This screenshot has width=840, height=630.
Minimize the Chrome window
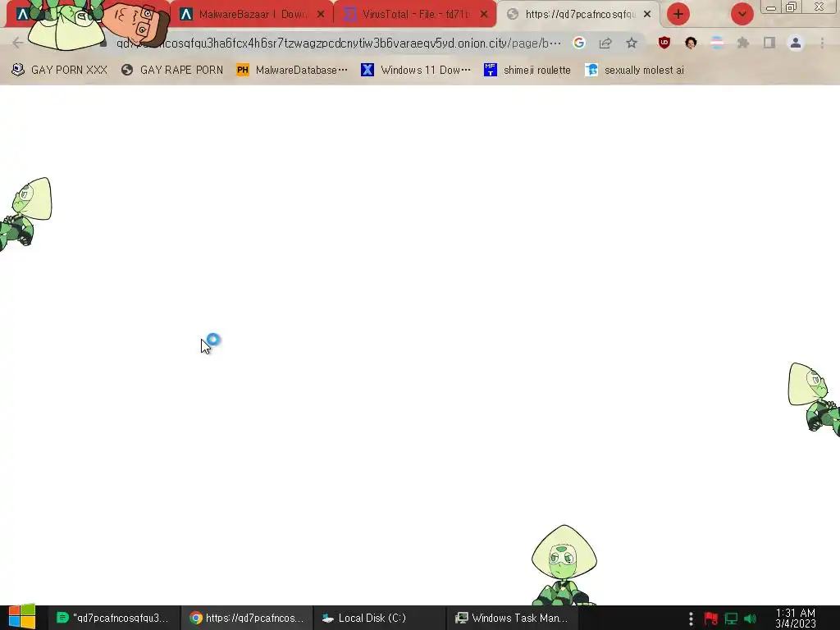click(770, 7)
